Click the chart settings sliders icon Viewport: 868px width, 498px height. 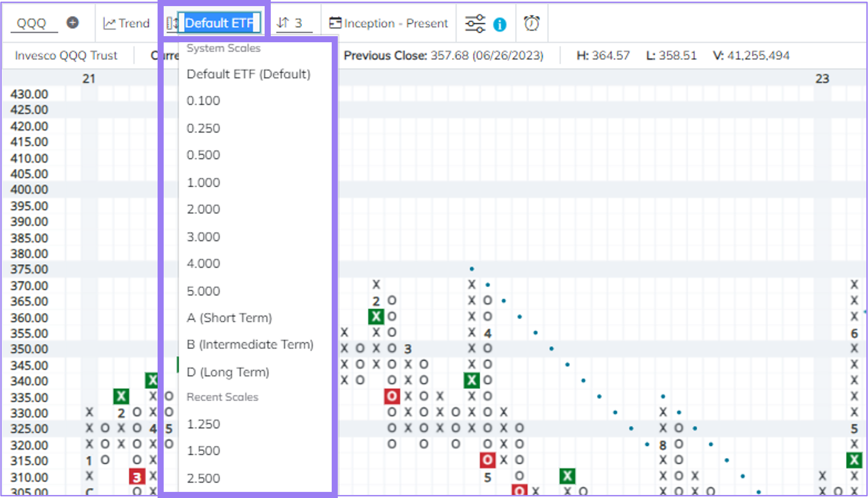(474, 23)
